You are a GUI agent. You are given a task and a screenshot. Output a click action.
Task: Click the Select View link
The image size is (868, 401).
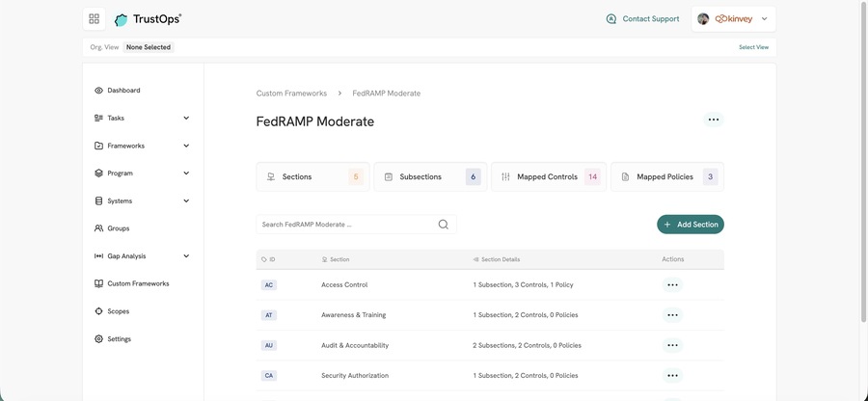(x=753, y=47)
